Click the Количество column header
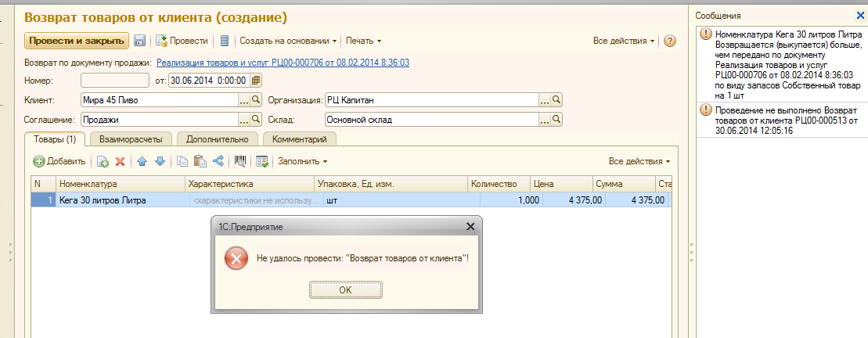The width and height of the screenshot is (868, 338). 499,184
